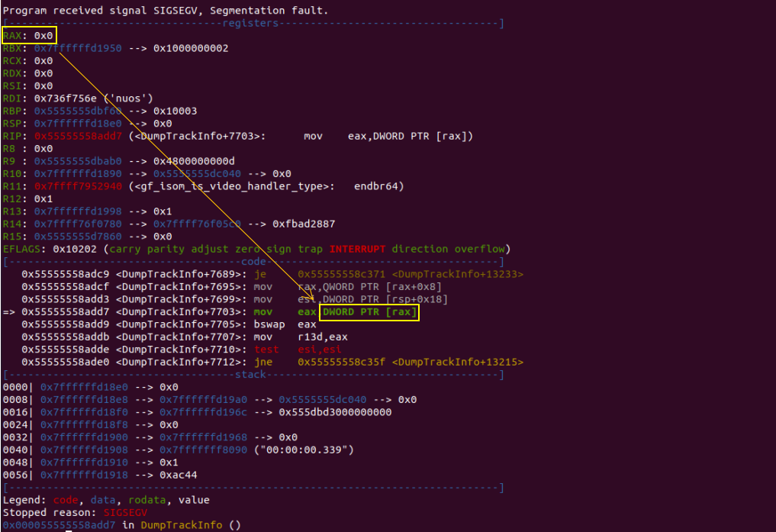Click the stack value 0x555dbd3000000000
776x532 pixels.
click(335, 412)
